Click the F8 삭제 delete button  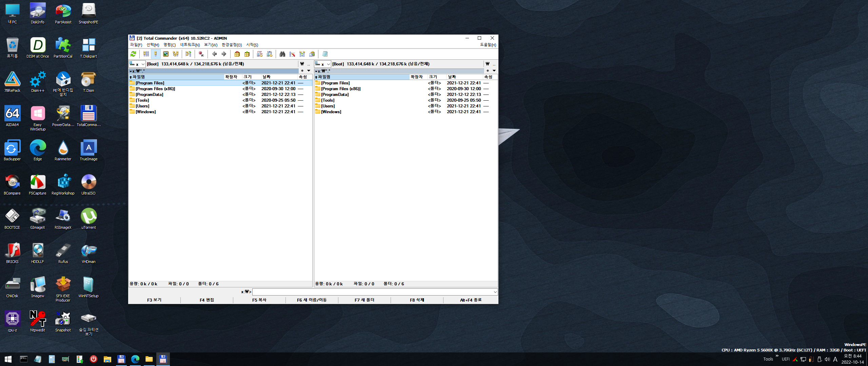point(417,300)
